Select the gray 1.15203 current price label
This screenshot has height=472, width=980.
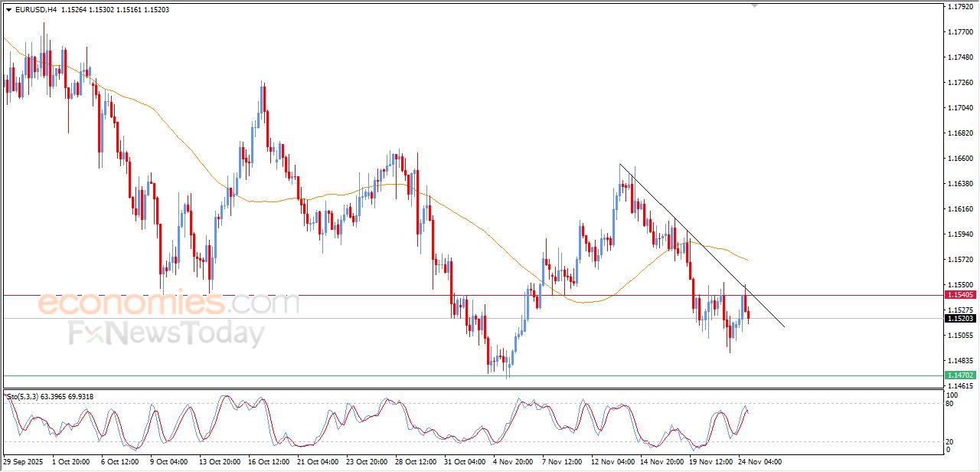[x=959, y=318]
